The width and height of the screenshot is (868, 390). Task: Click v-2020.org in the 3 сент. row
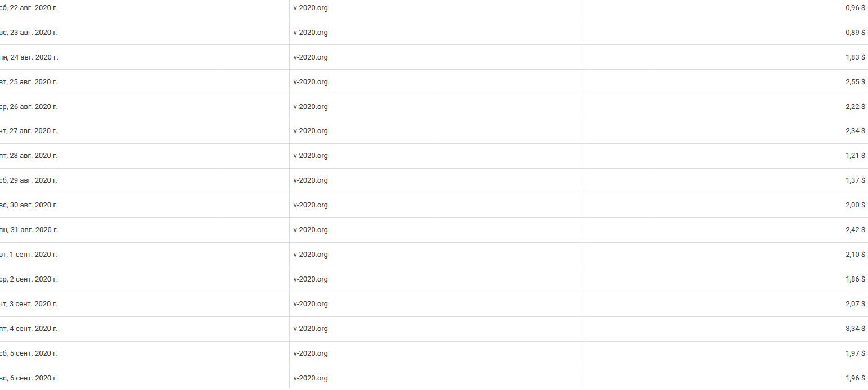pyautogui.click(x=311, y=304)
